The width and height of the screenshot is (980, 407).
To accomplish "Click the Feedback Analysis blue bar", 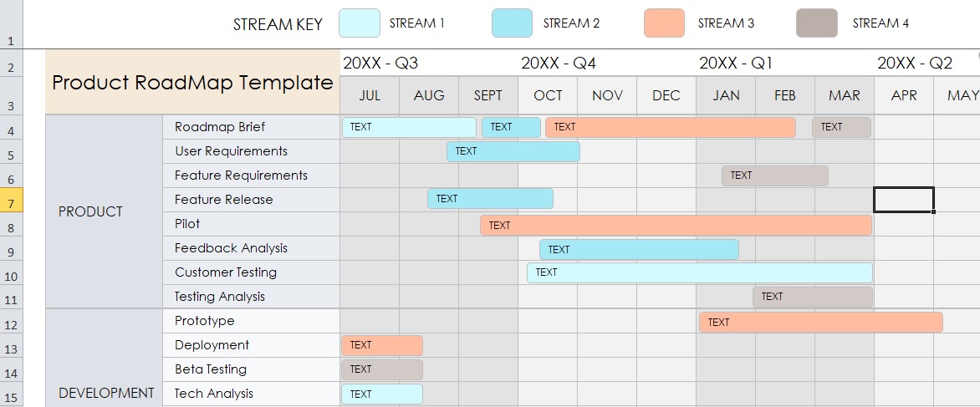I will click(x=639, y=250).
